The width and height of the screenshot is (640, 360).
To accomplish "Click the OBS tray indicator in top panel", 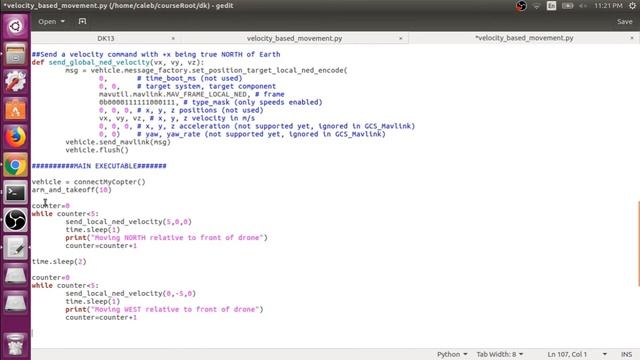I will (521, 6).
